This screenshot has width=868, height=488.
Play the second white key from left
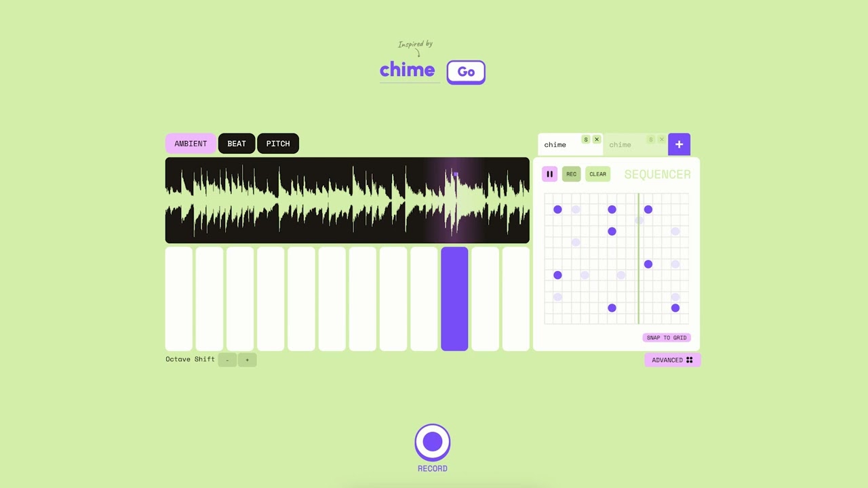[x=210, y=299]
